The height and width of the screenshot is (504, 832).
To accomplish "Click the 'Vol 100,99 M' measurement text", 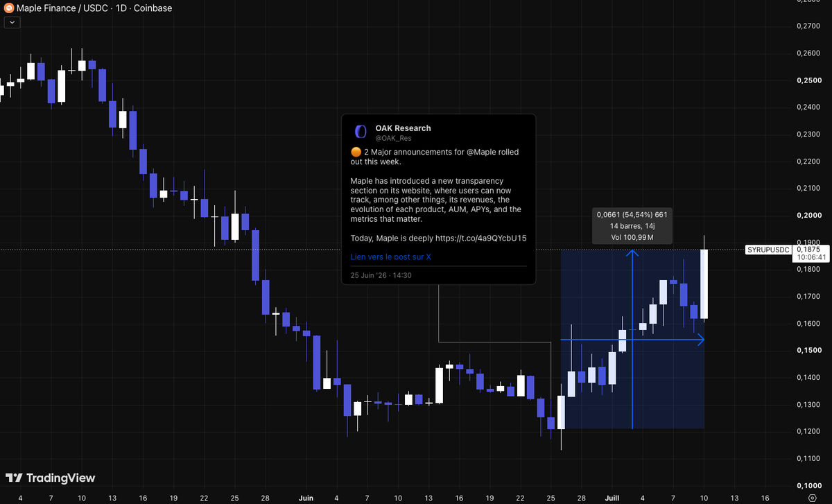I will pos(632,237).
